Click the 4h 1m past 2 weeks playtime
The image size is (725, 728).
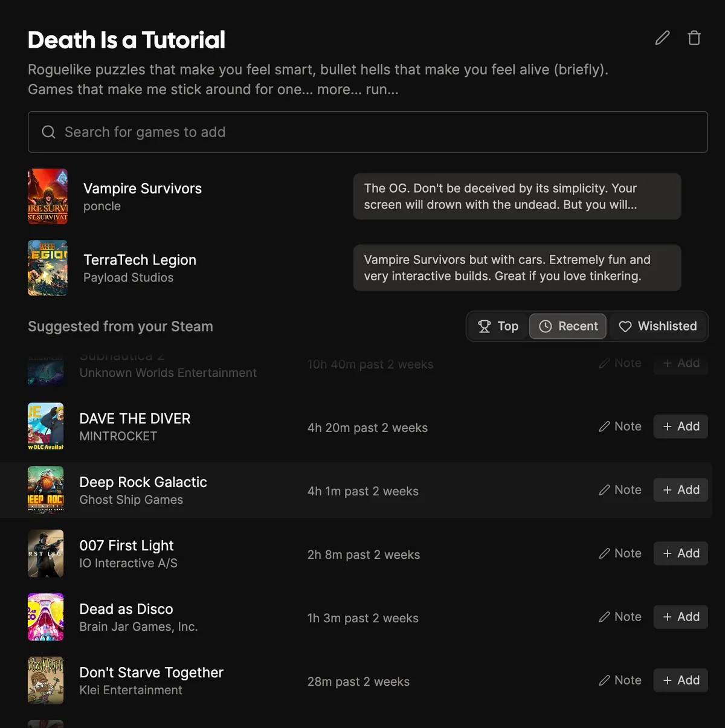[363, 491]
